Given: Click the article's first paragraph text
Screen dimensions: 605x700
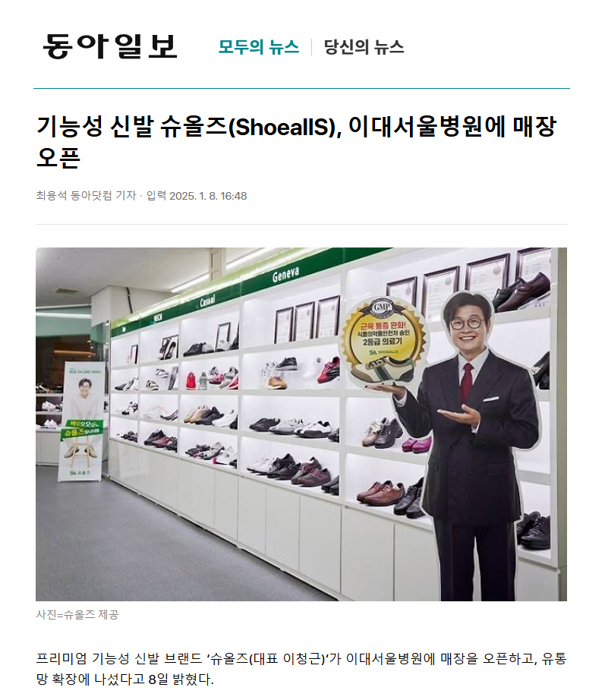Looking at the screenshot, I should 301,669.
